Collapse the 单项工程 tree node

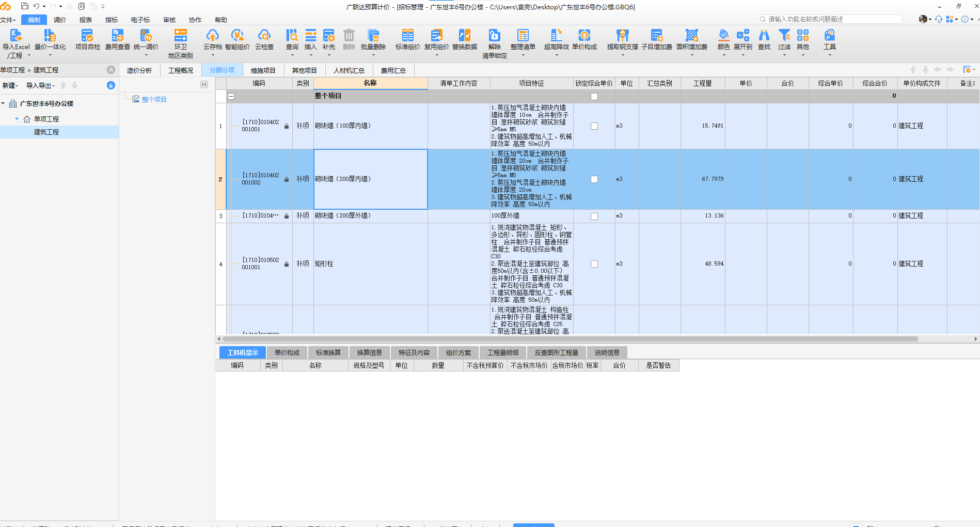[17, 119]
